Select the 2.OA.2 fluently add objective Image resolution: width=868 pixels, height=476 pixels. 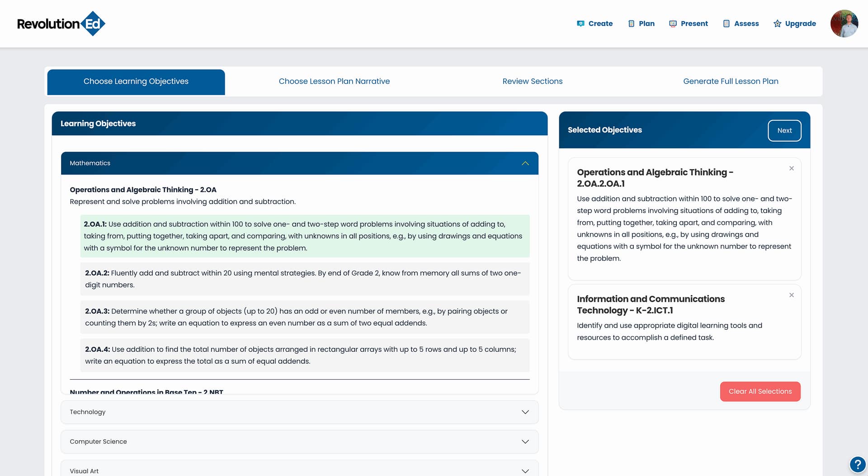click(x=304, y=279)
